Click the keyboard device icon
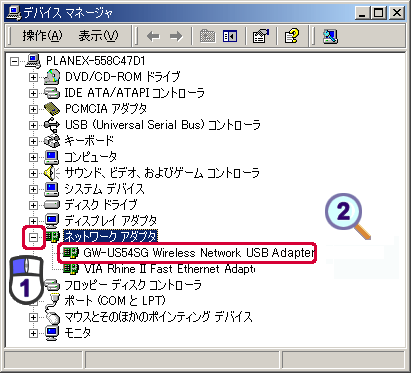Image resolution: width=411 pixels, height=373 pixels. point(52,141)
